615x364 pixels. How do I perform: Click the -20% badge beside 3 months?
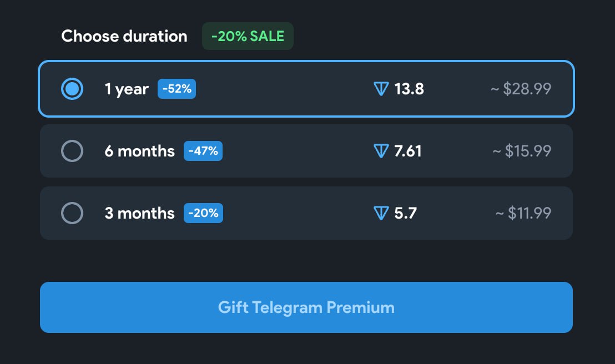203,213
